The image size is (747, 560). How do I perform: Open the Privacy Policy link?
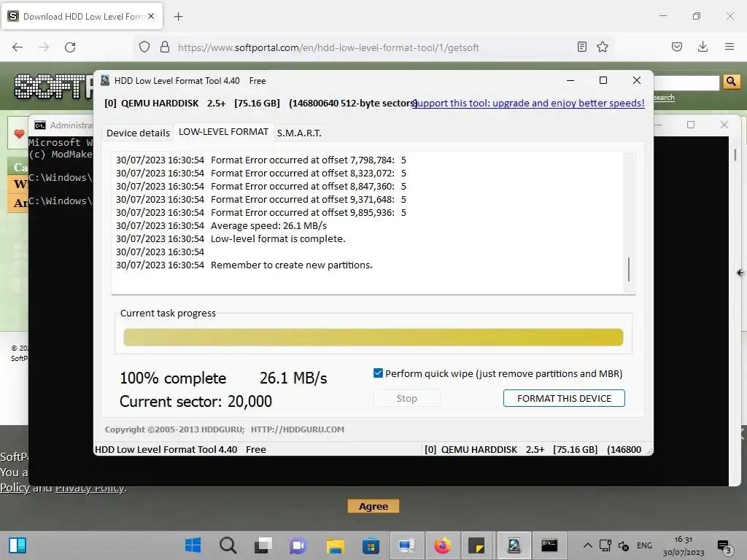pyautogui.click(x=90, y=488)
